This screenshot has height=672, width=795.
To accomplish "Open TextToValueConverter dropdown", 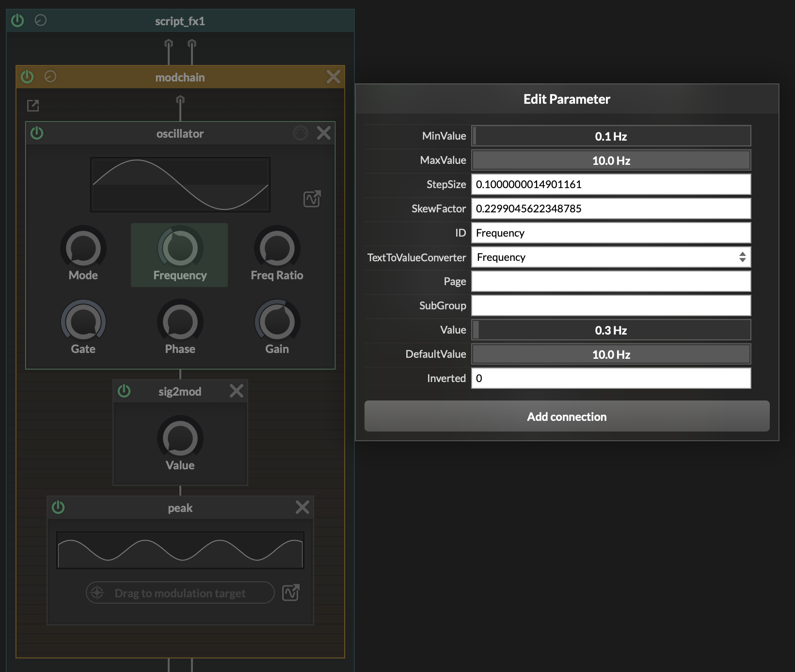I will [611, 257].
